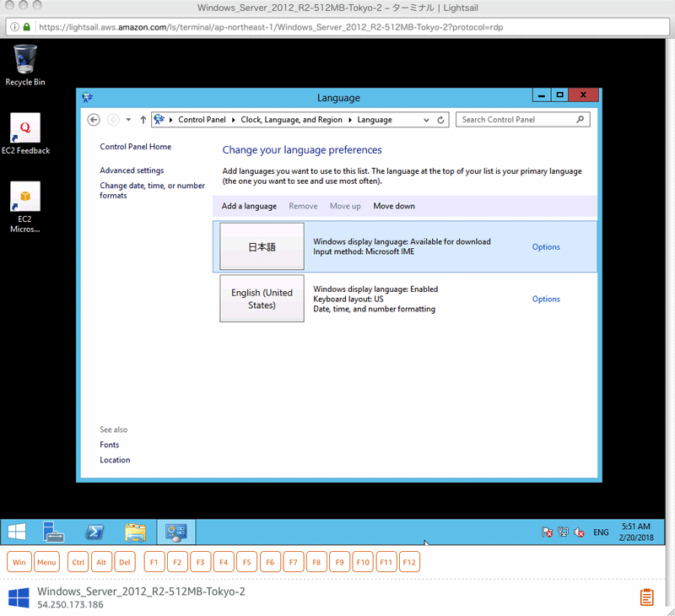The height and width of the screenshot is (616, 675).
Task: Open the Fonts link under See also
Action: (110, 445)
